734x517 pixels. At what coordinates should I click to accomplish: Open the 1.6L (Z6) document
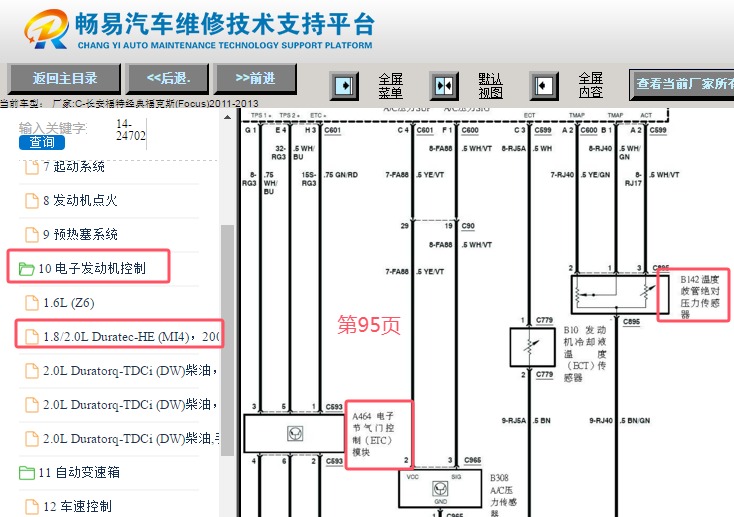click(69, 303)
